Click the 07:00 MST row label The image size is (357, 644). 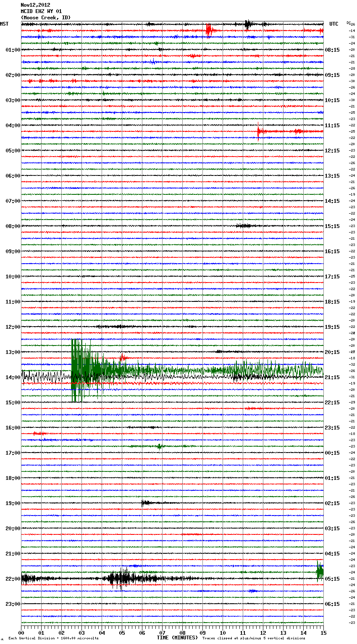(13, 201)
